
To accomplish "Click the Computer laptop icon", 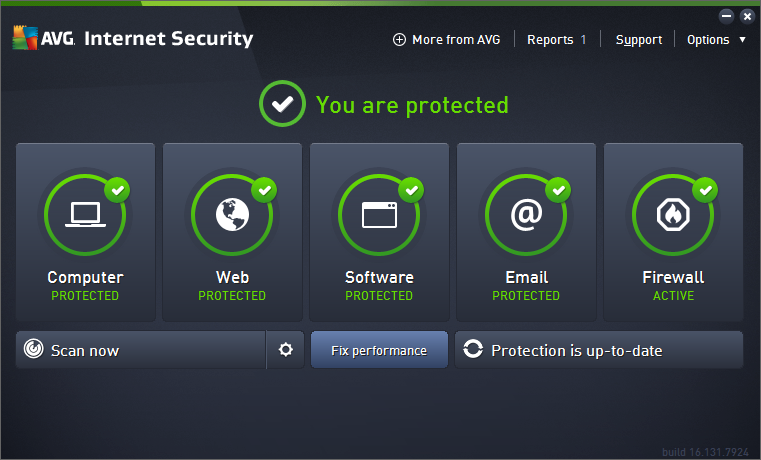I will [86, 215].
